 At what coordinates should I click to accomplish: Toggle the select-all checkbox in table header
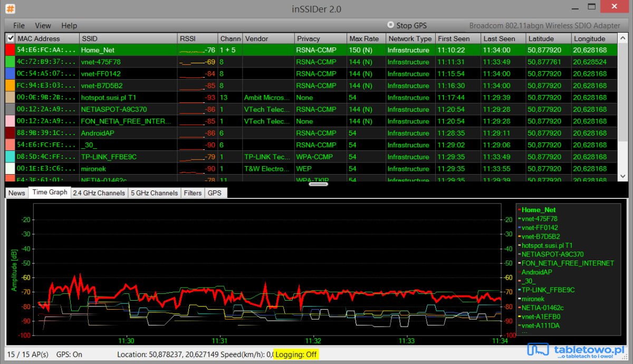[x=11, y=39]
